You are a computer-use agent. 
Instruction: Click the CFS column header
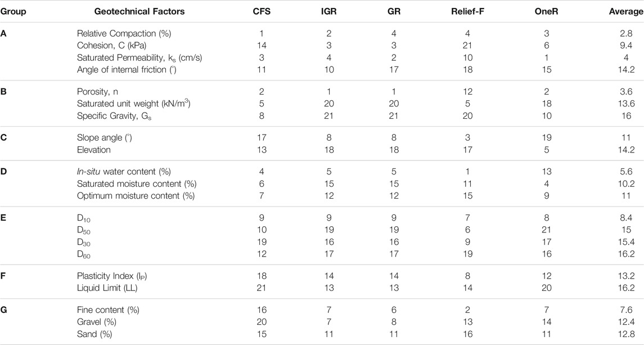coord(262,11)
